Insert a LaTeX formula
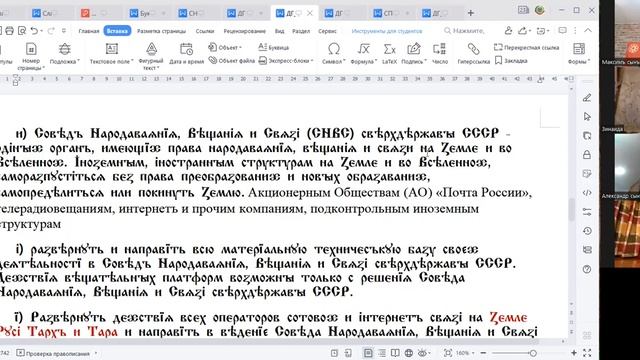The image size is (640, 360). 389,53
